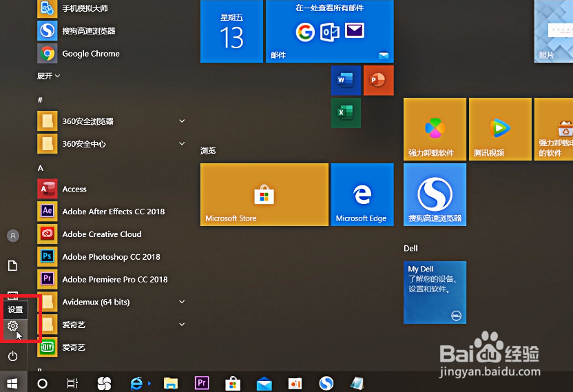The height and width of the screenshot is (392, 573).
Task: Open Microsoft Store taskbar icon
Action: pyautogui.click(x=233, y=383)
